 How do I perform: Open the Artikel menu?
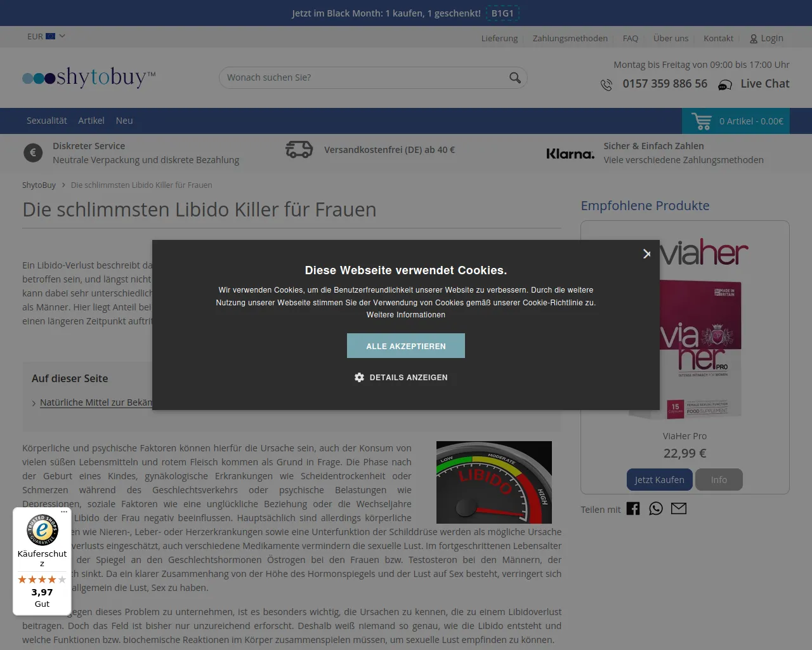pyautogui.click(x=91, y=121)
